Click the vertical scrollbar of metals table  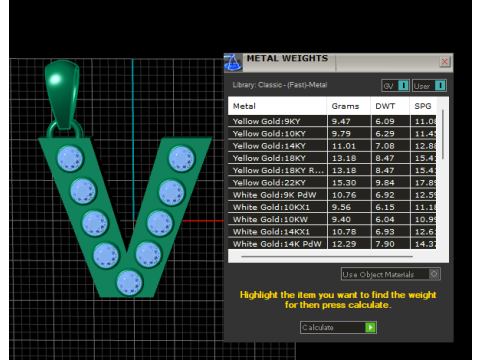[x=443, y=134]
